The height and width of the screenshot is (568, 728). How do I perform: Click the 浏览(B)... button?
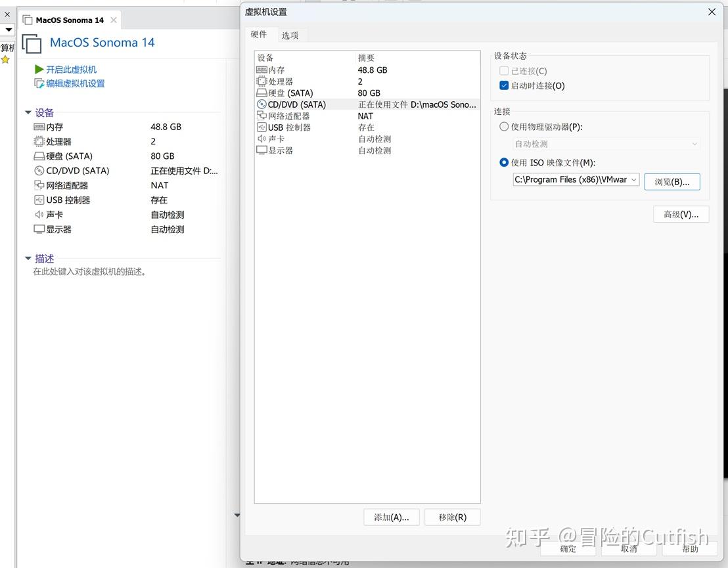pyautogui.click(x=671, y=182)
